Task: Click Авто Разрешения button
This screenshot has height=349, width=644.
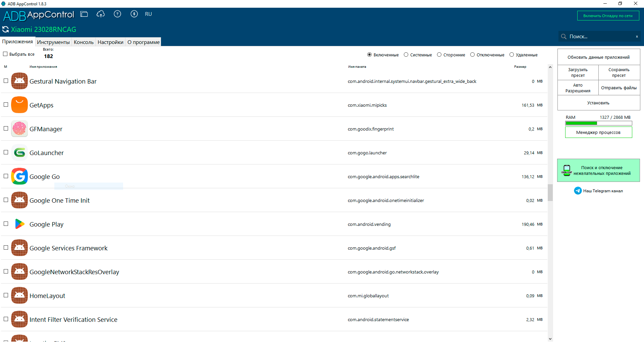Action: click(x=578, y=88)
